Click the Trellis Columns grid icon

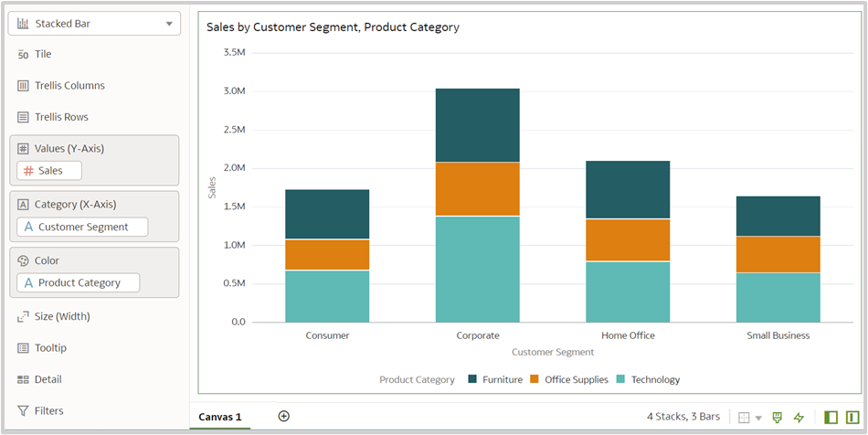pos(23,86)
